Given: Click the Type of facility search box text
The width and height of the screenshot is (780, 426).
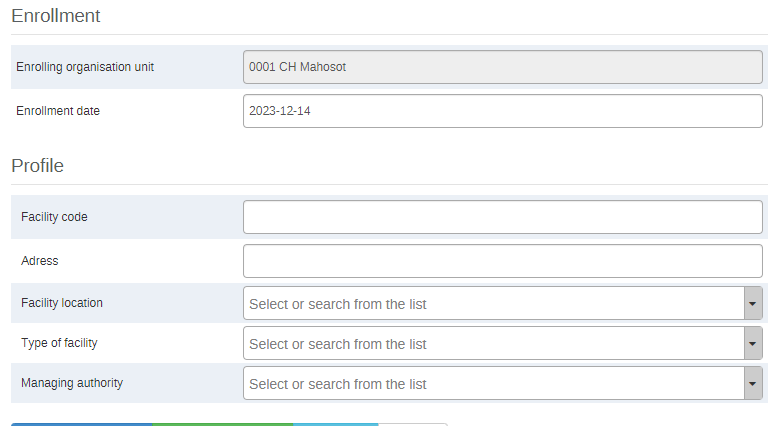Looking at the screenshot, I should (x=338, y=344).
